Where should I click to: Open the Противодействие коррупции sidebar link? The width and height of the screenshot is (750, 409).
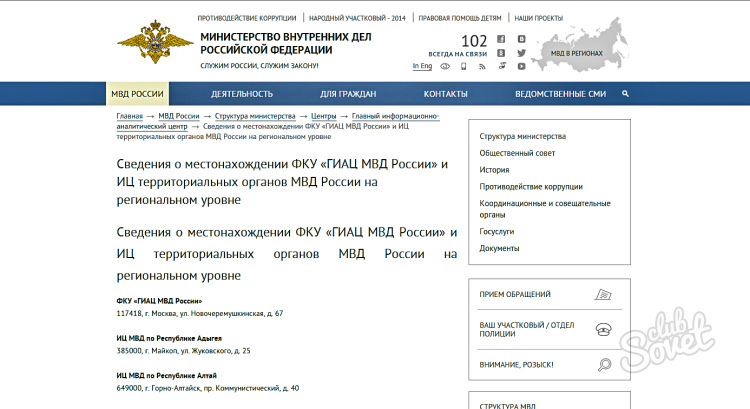(x=531, y=186)
